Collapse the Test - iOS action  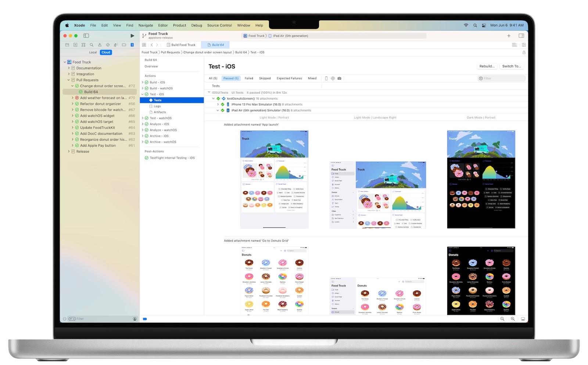point(143,94)
